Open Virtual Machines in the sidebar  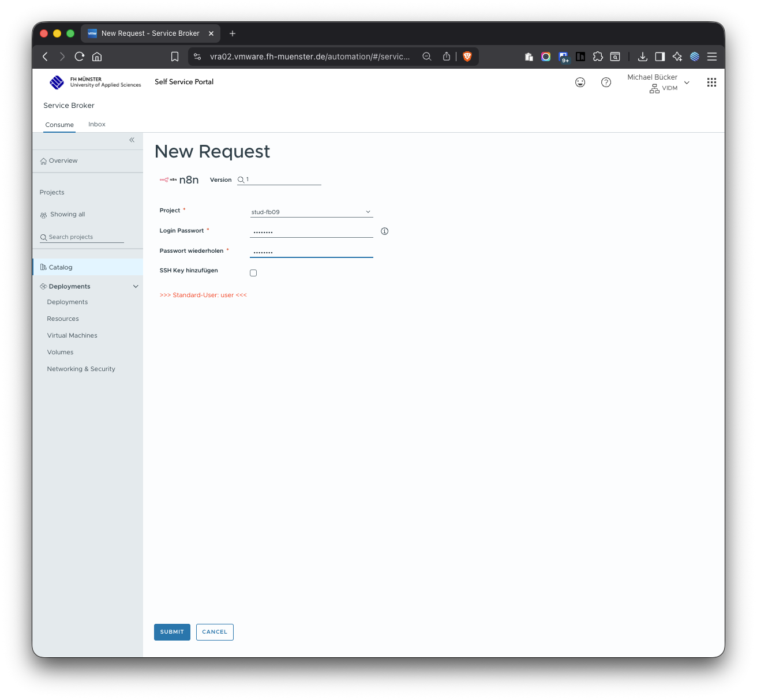72,335
